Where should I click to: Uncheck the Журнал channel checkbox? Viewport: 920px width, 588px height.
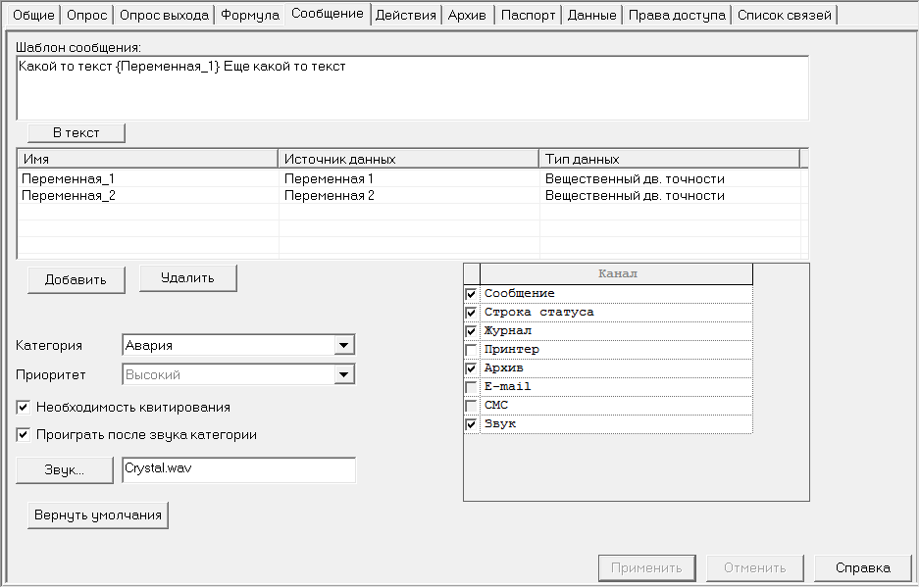[471, 331]
